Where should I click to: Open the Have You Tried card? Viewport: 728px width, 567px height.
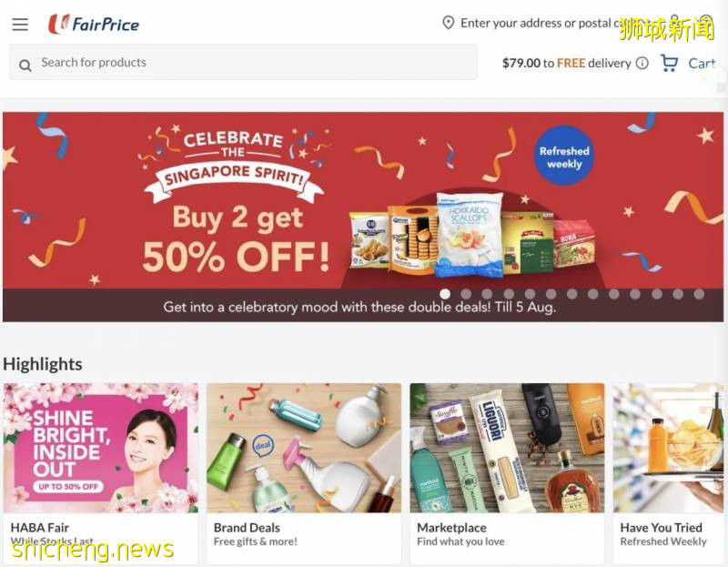[x=668, y=473]
